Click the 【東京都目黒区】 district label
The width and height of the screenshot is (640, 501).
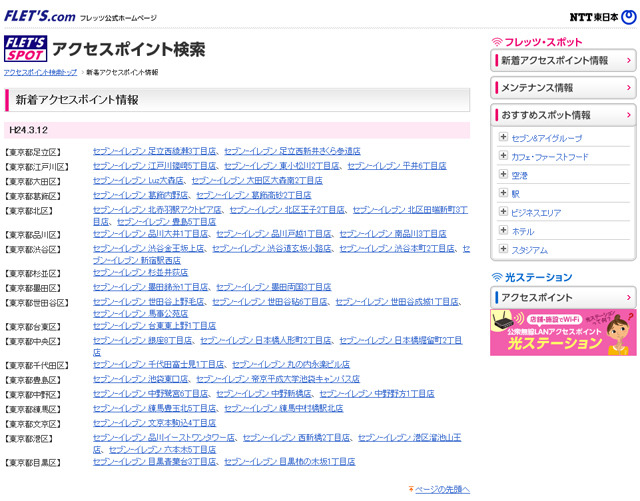[x=33, y=463]
